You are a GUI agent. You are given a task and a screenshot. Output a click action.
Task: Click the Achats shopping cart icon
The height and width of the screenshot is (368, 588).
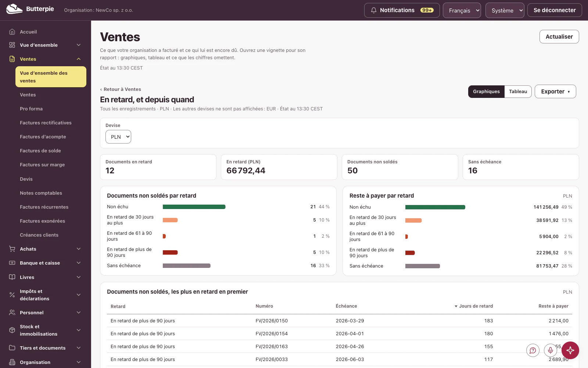(x=12, y=249)
